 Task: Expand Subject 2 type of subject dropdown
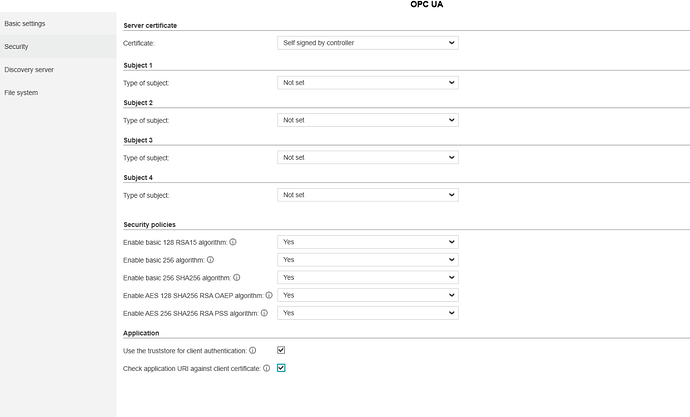point(367,120)
